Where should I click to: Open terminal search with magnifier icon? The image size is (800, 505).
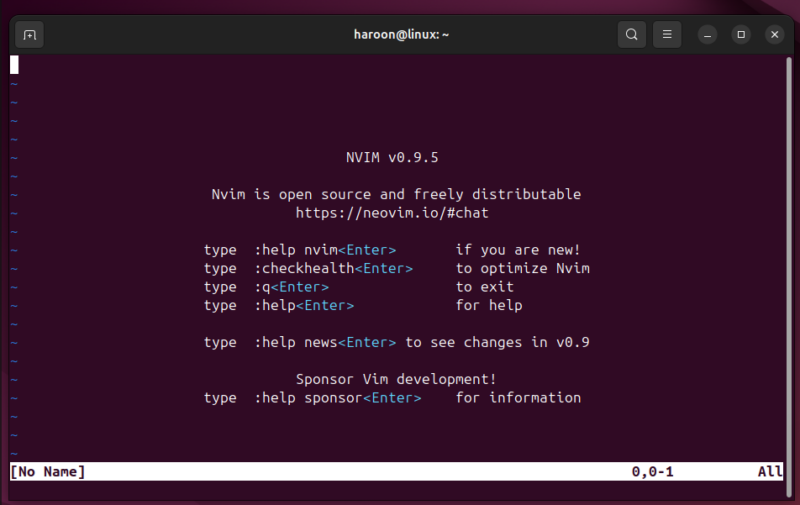coord(632,35)
